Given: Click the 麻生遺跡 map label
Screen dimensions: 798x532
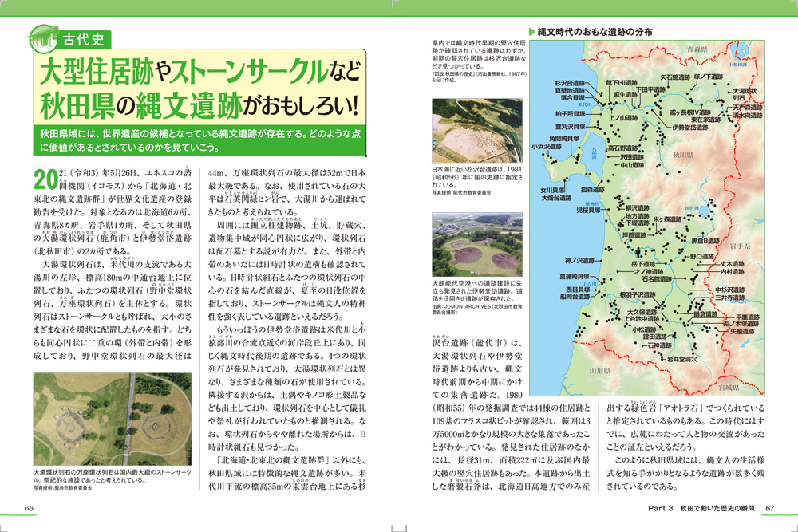Looking at the screenshot, I should pyautogui.click(x=625, y=95).
